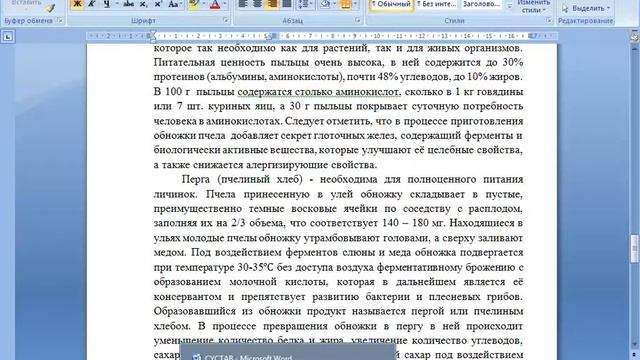Click the word "Питательная" in the text
This screenshot has width=640, height=360.
184,62
